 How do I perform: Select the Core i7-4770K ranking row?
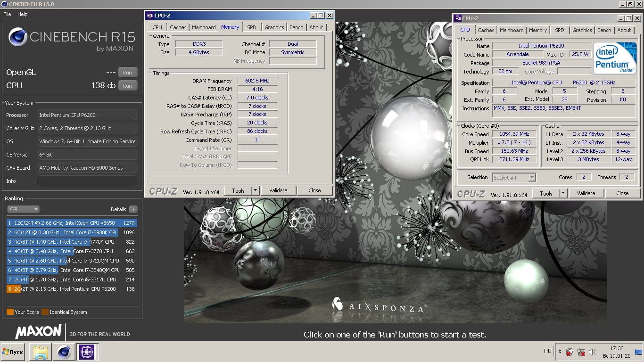pyautogui.click(x=71, y=242)
